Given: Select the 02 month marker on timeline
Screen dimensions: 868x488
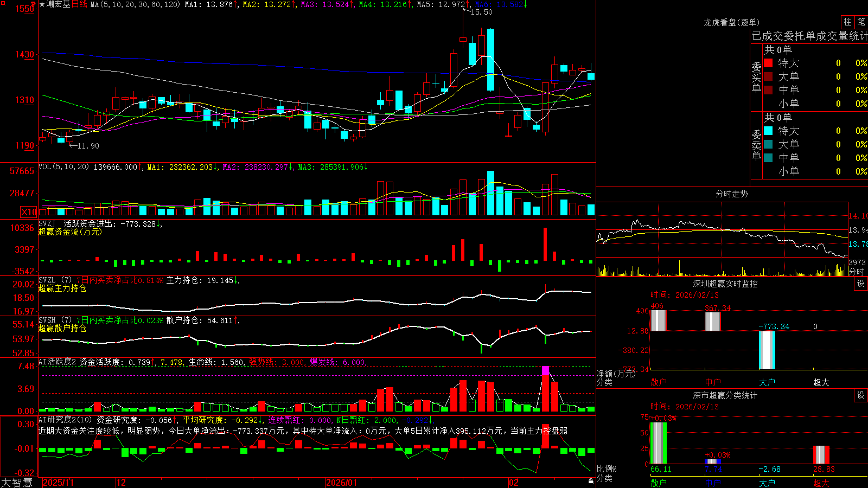Looking at the screenshot, I should [513, 483].
